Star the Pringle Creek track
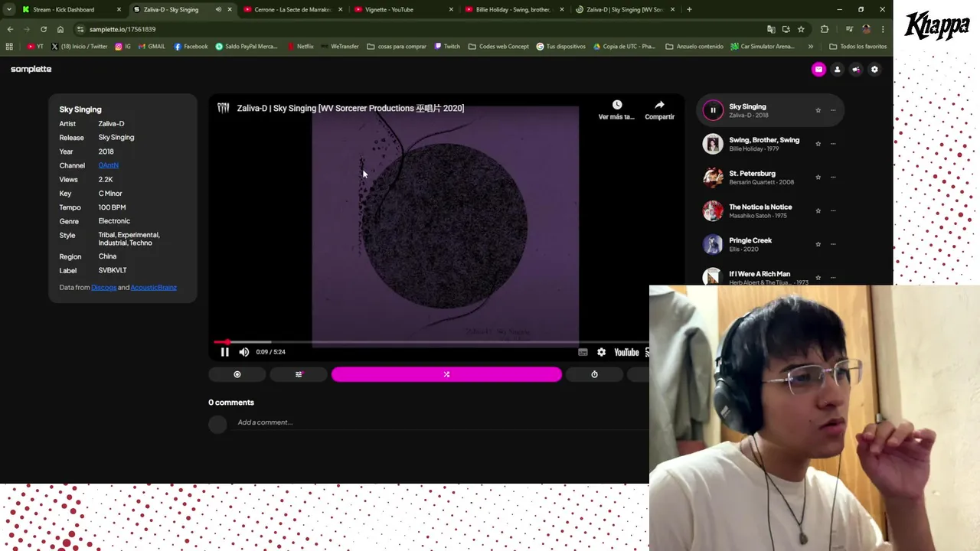Viewport: 980px width, 551px height. point(818,244)
